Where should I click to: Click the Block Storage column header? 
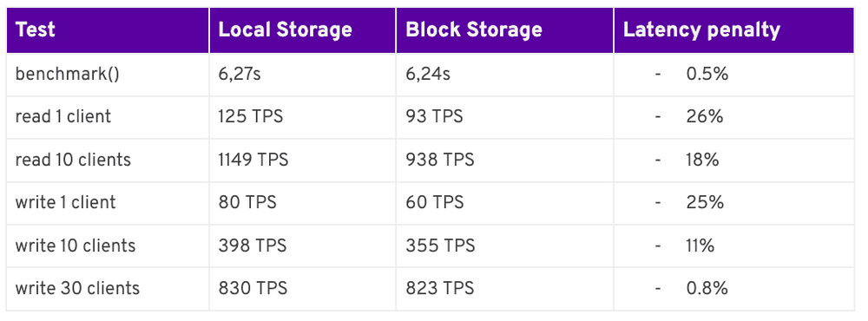474,29
